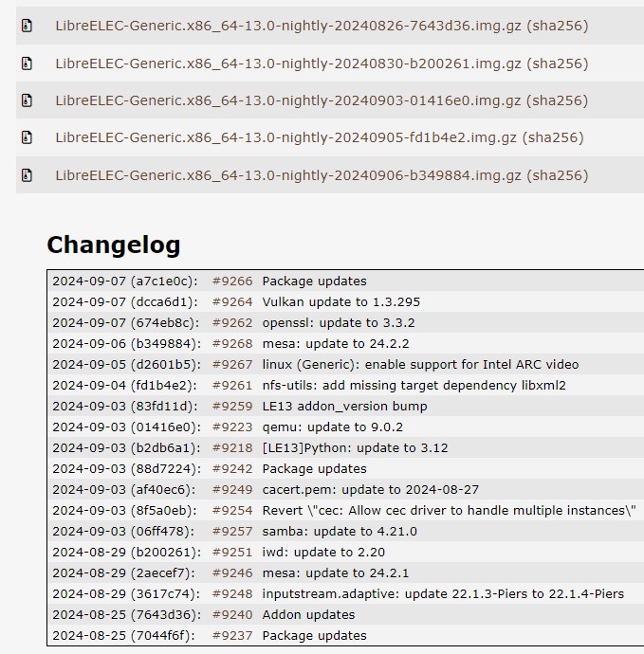The width and height of the screenshot is (644, 654).
Task: Open pull request #9266 Package updates
Action: click(x=232, y=282)
